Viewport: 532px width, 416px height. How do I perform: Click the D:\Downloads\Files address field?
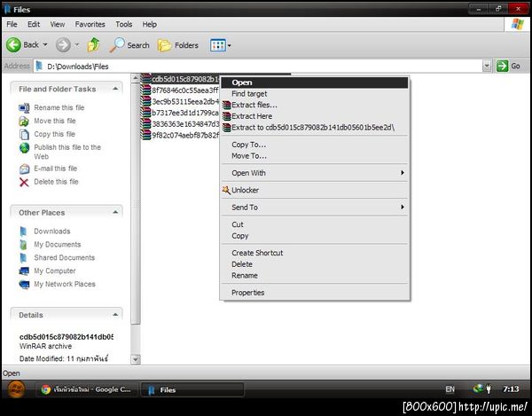[258, 67]
